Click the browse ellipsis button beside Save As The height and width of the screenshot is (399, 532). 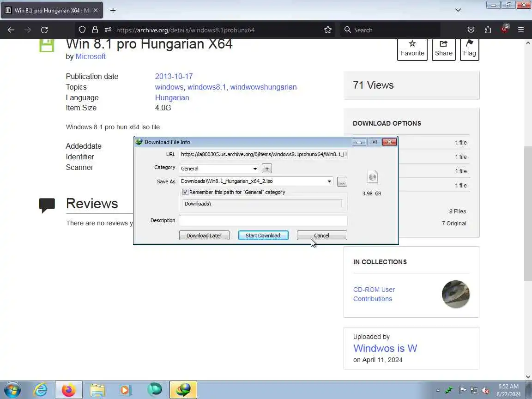tap(342, 182)
